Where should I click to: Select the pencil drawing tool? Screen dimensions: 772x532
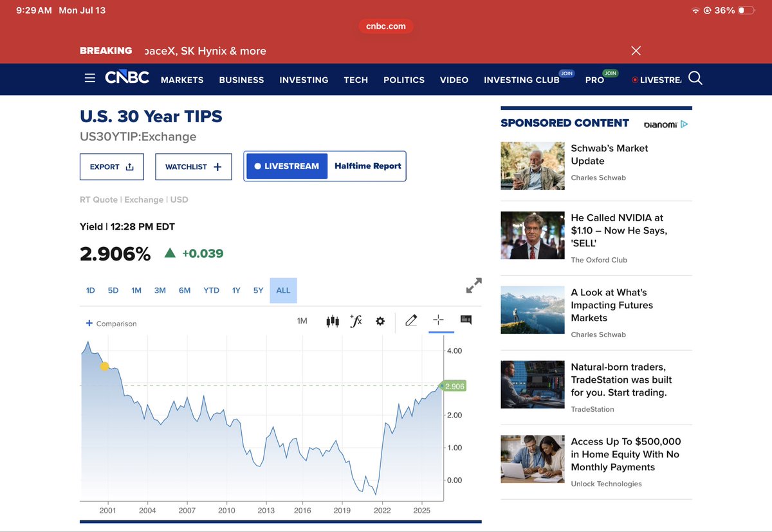click(x=411, y=320)
